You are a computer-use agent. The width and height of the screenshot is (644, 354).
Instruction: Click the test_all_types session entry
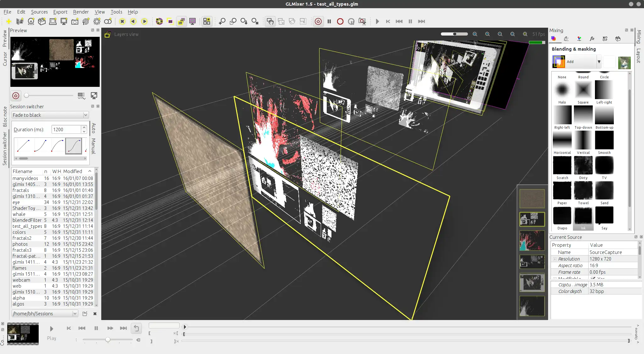27,226
